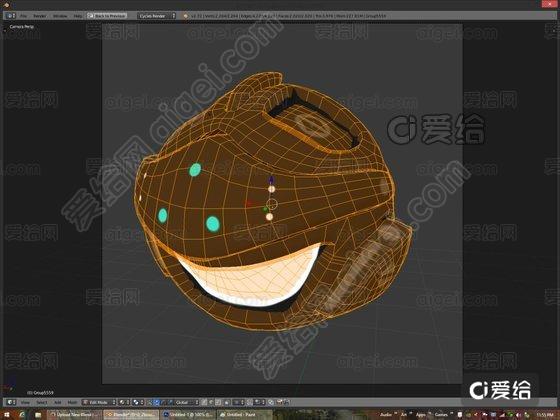Image resolution: width=560 pixels, height=420 pixels.
Task: Open the File menu
Action: coord(23,16)
